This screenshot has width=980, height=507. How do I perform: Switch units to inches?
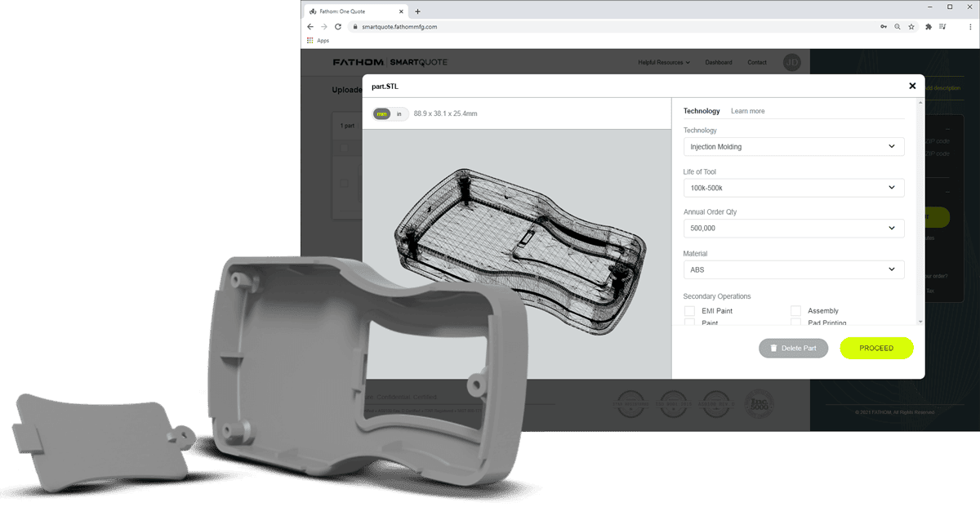[399, 113]
